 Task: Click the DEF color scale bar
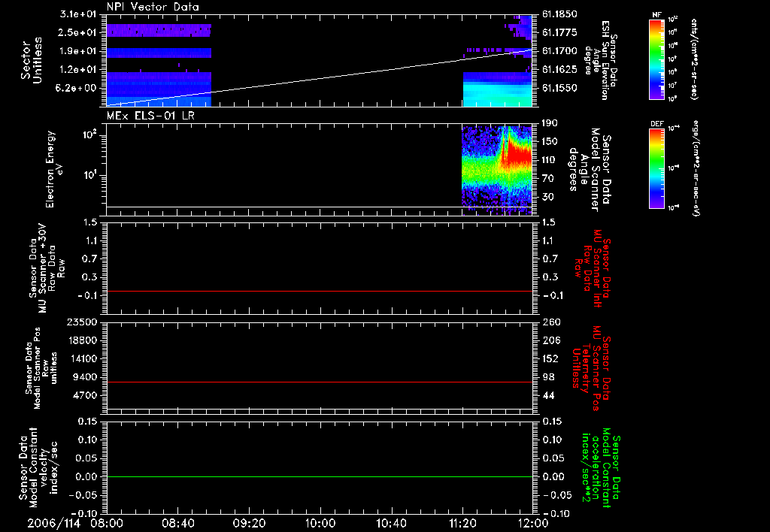click(657, 168)
